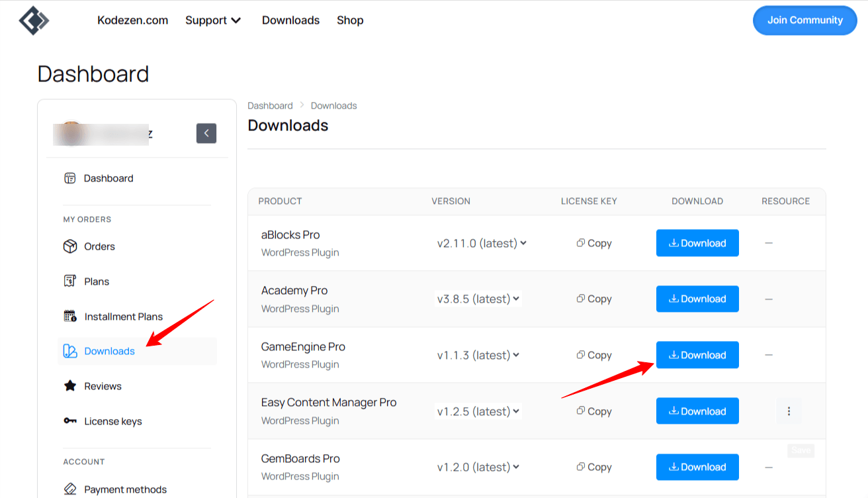Click the blurred user avatar
This screenshot has height=498, width=868.
(71, 133)
